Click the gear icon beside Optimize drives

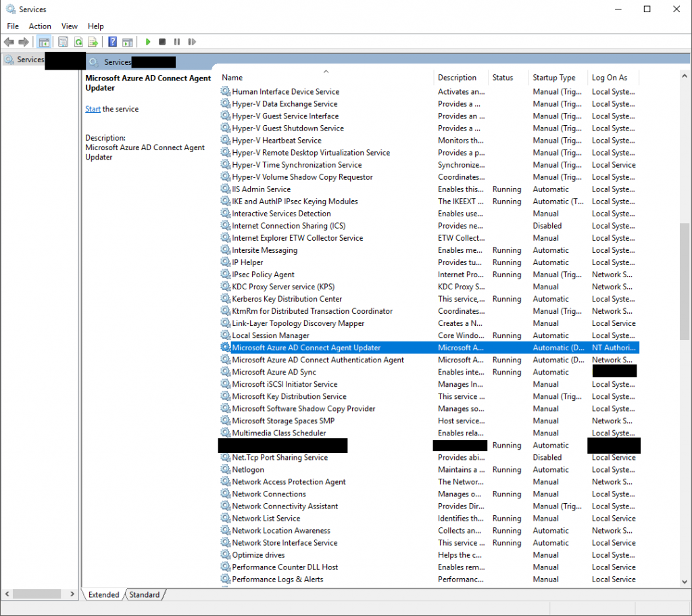tap(226, 554)
